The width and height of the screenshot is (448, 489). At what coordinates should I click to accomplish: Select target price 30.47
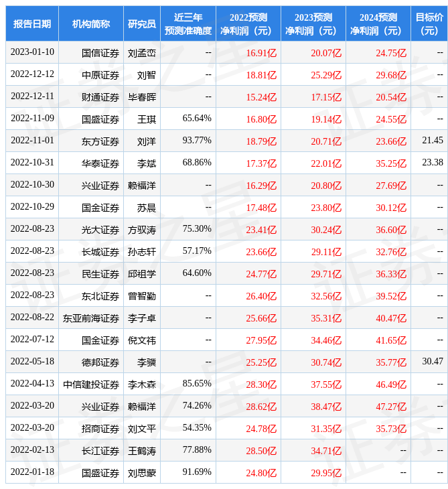point(433,362)
